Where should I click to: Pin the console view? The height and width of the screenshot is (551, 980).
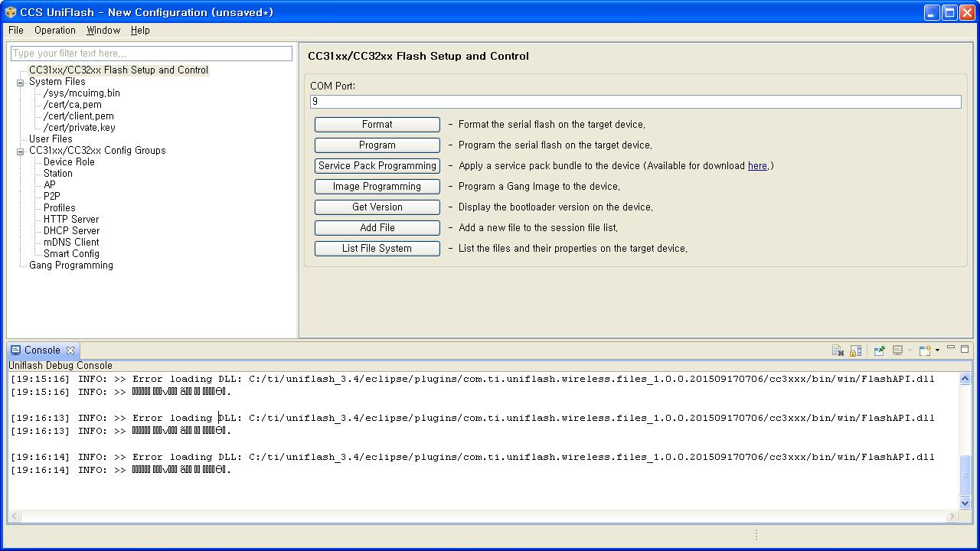coord(879,350)
